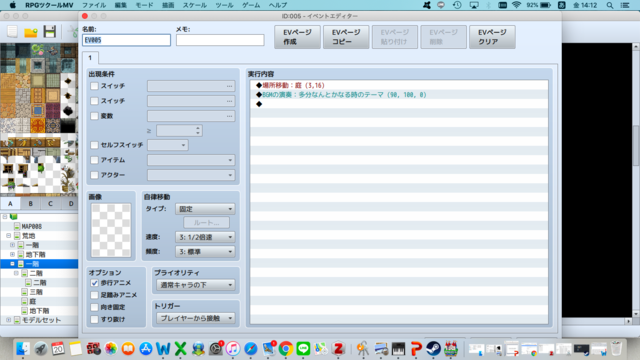Switch to tileset tab C
The height and width of the screenshot is (360, 640).
(x=50, y=203)
